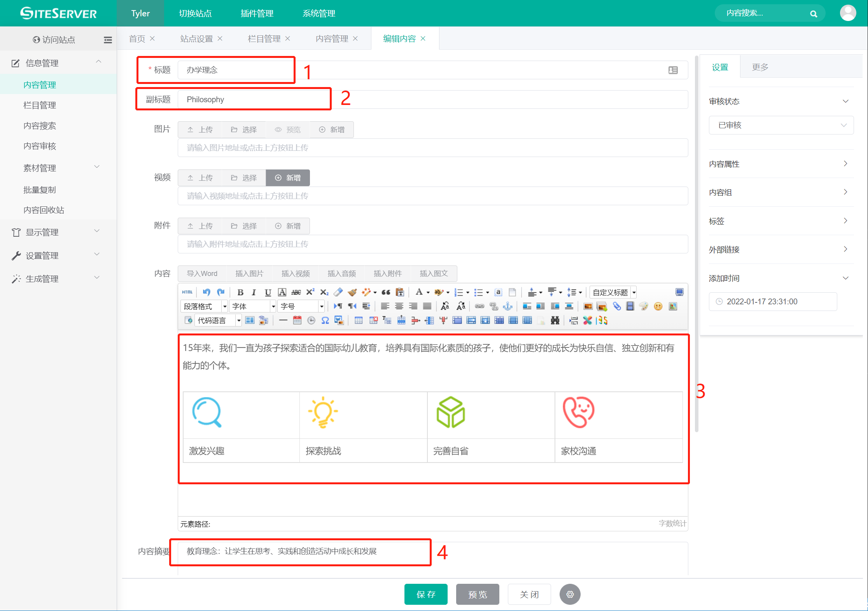Image resolution: width=868 pixels, height=611 pixels.
Task: Open the 插件管理 top menu
Action: 257,13
